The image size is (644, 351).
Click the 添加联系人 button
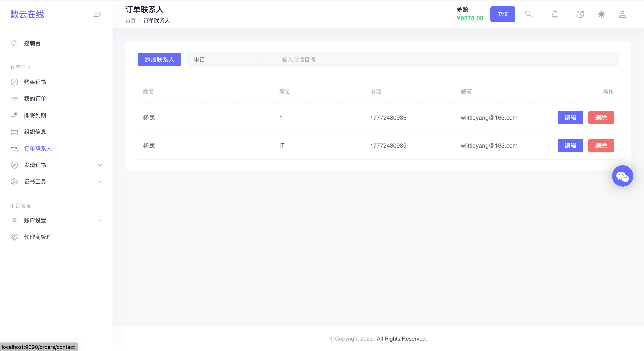[159, 59]
